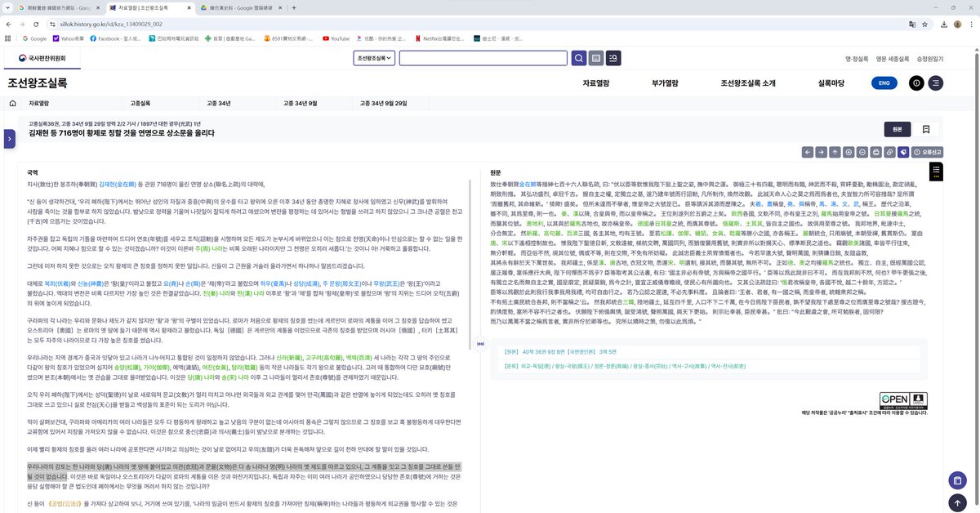
Task: Expand the blue left sidebar chevron
Action: (x=9, y=139)
